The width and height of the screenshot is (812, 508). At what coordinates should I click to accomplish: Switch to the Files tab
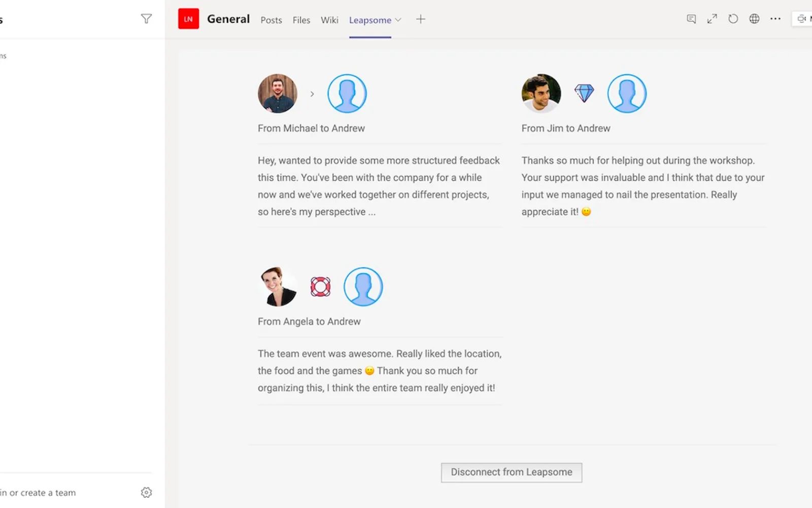tap(301, 20)
